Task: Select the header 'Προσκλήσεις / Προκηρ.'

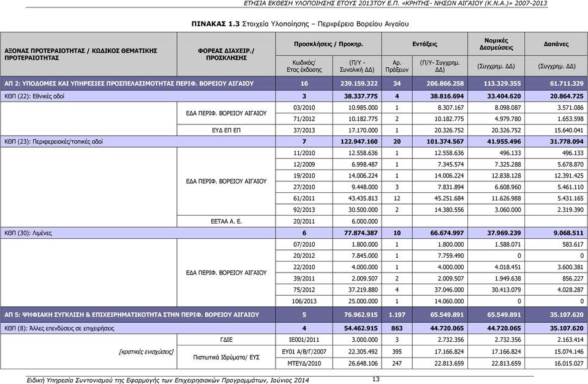Action: point(328,44)
